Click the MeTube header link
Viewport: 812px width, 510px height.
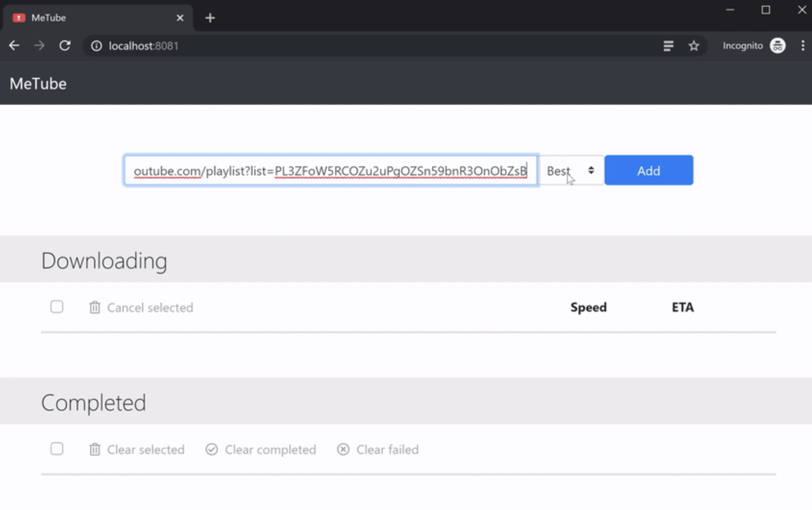coord(37,83)
